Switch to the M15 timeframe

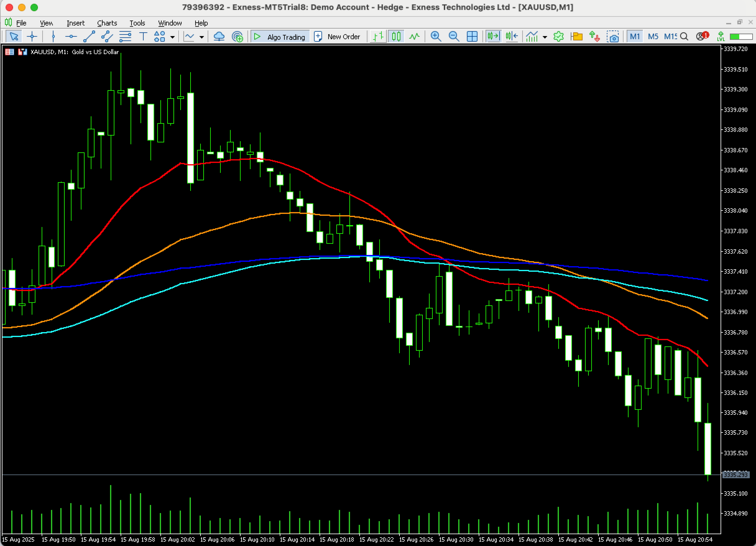(670, 37)
